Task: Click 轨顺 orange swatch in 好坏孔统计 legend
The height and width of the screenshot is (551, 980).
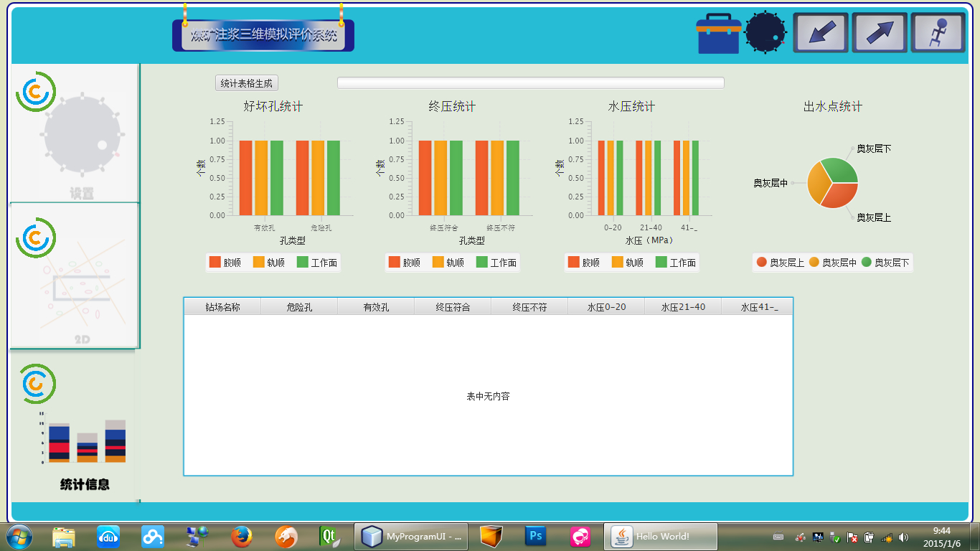Action: [259, 263]
